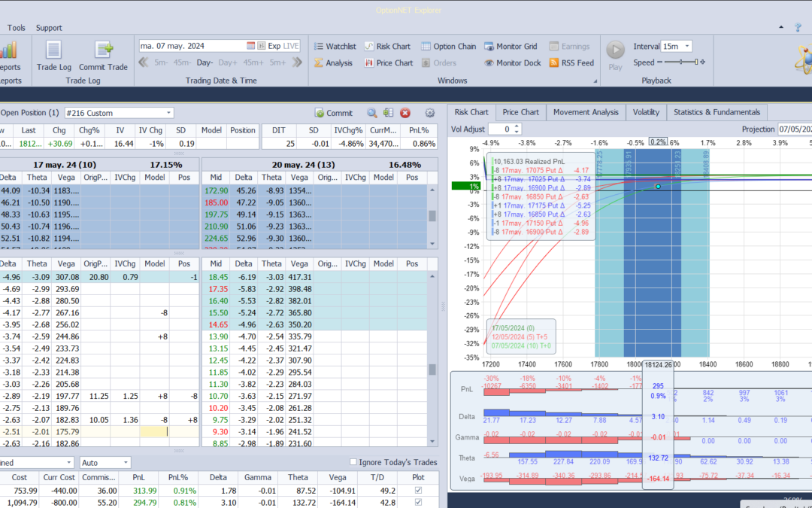Click the Commit Trade ribbon icon

(x=103, y=56)
